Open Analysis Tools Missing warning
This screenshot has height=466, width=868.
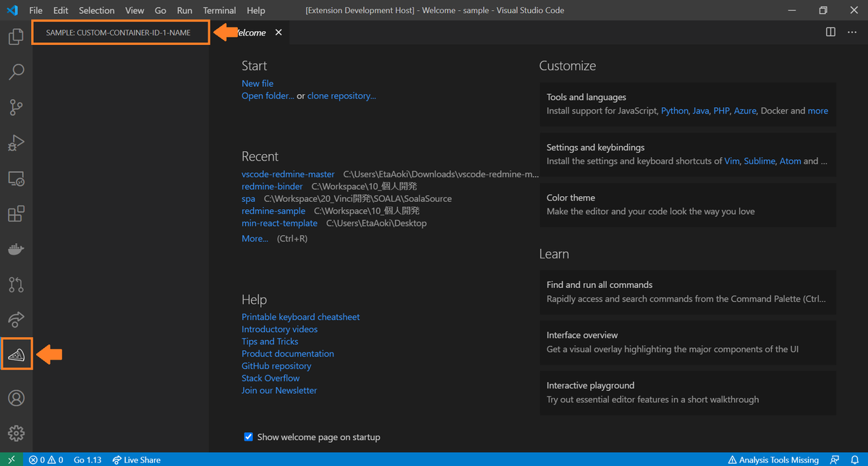click(773, 459)
